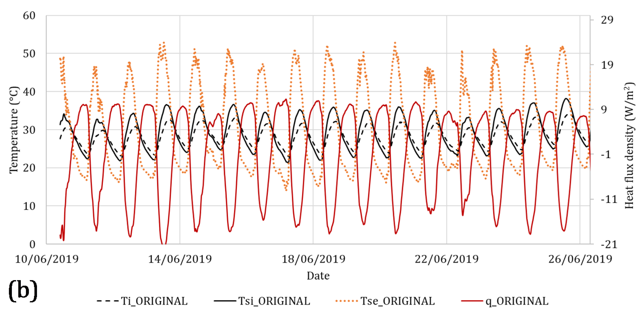Click the q_ORIGINAL legend entry
Image resolution: width=644 pixels, height=316 pixels.
517,301
